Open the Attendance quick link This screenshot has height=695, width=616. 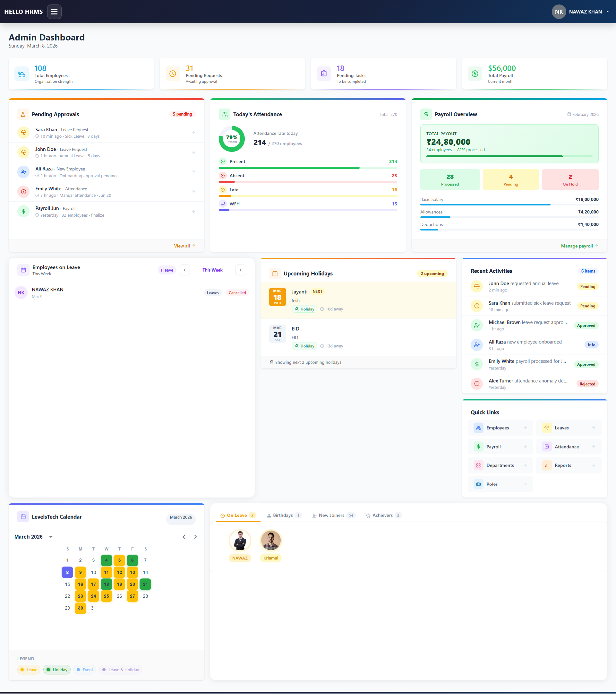tap(569, 447)
